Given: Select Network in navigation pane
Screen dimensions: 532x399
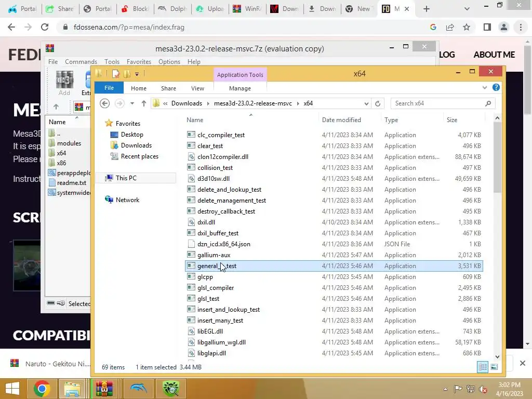Looking at the screenshot, I should coord(127,200).
